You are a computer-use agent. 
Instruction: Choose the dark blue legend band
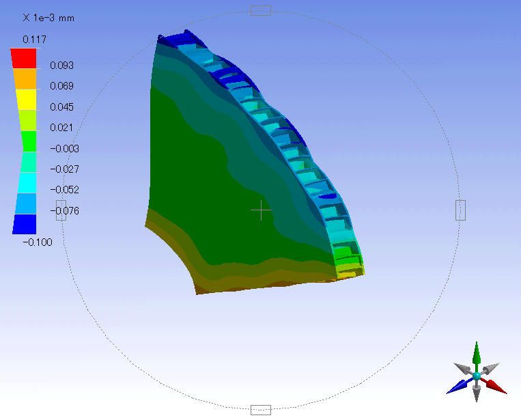25,224
